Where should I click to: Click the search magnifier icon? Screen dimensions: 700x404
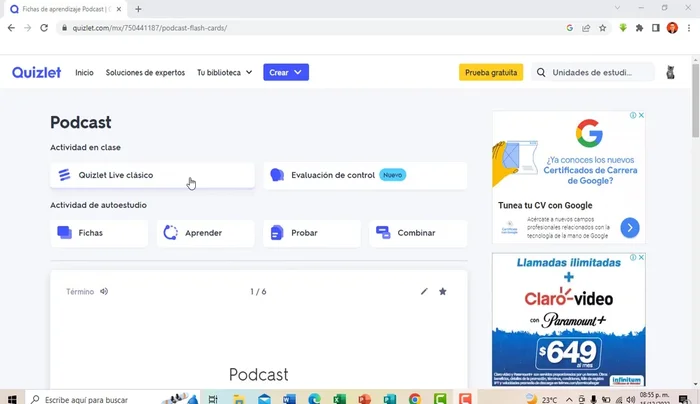(541, 72)
